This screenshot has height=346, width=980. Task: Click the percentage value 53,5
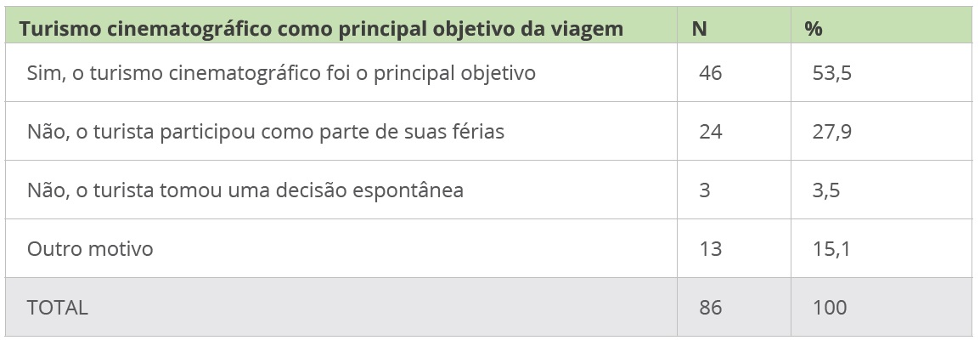click(832, 73)
